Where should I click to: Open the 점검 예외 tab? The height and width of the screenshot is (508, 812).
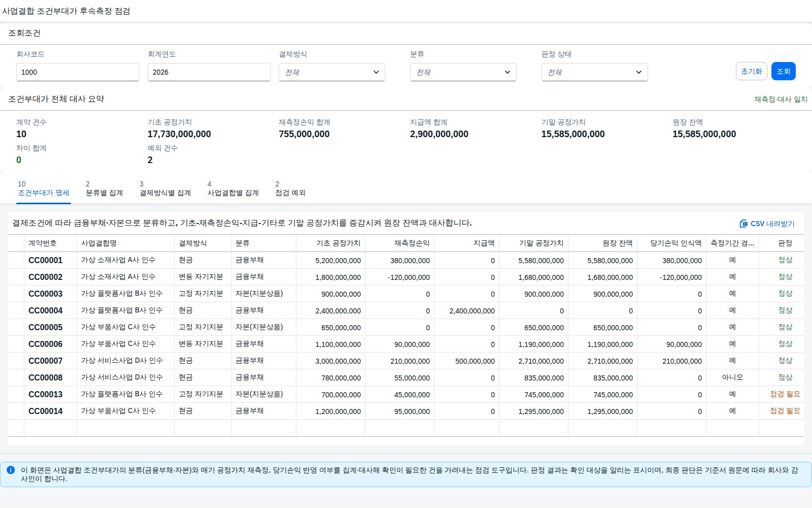(290, 188)
